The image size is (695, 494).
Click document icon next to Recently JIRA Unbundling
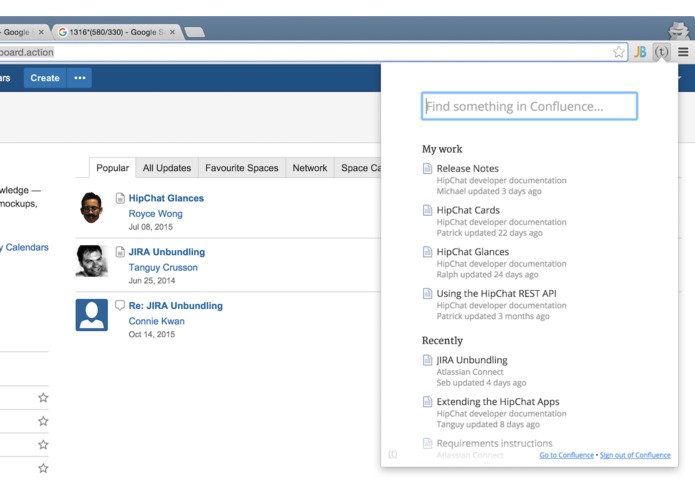tap(427, 360)
